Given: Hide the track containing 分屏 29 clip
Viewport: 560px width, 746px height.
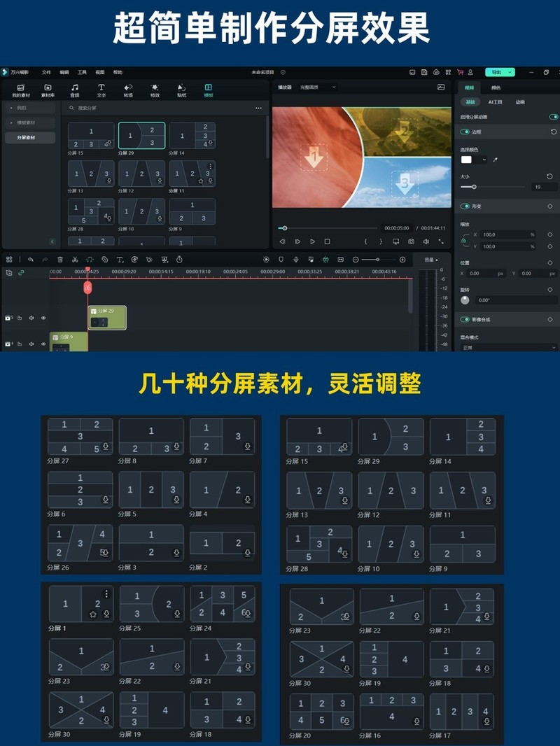Looking at the screenshot, I should 43,318.
